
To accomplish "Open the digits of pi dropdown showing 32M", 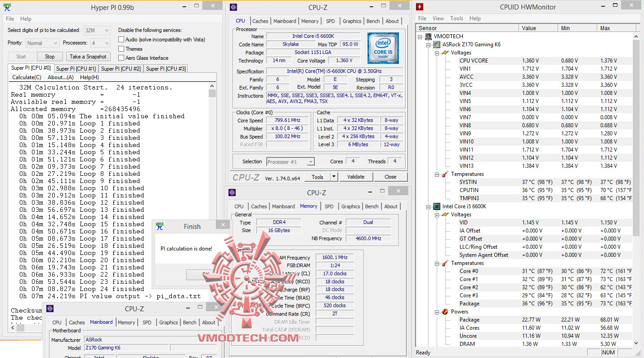I will (97, 30).
